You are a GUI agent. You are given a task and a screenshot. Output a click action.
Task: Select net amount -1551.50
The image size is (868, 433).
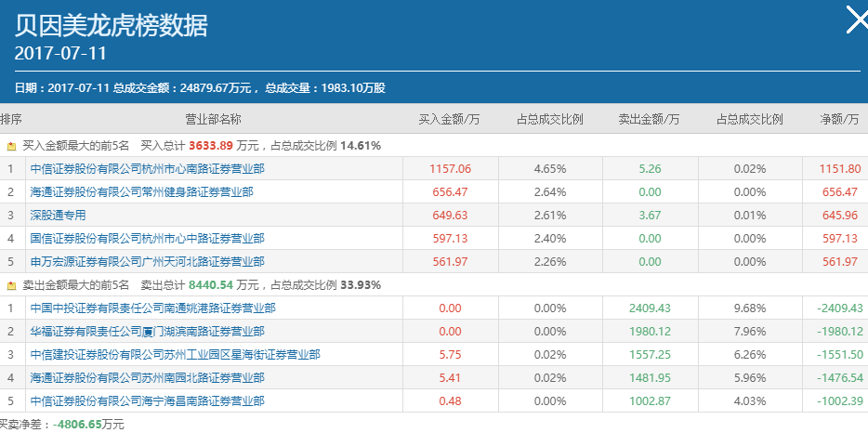840,355
